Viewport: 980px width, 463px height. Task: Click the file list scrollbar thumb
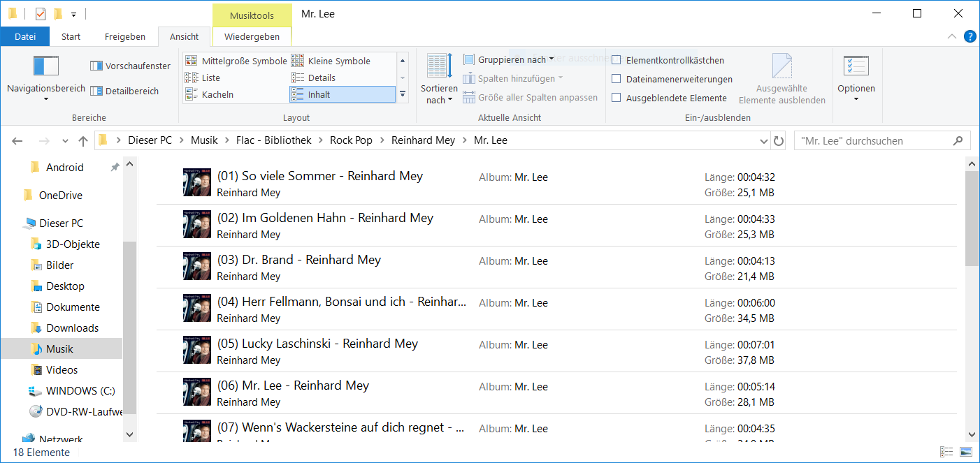972,218
